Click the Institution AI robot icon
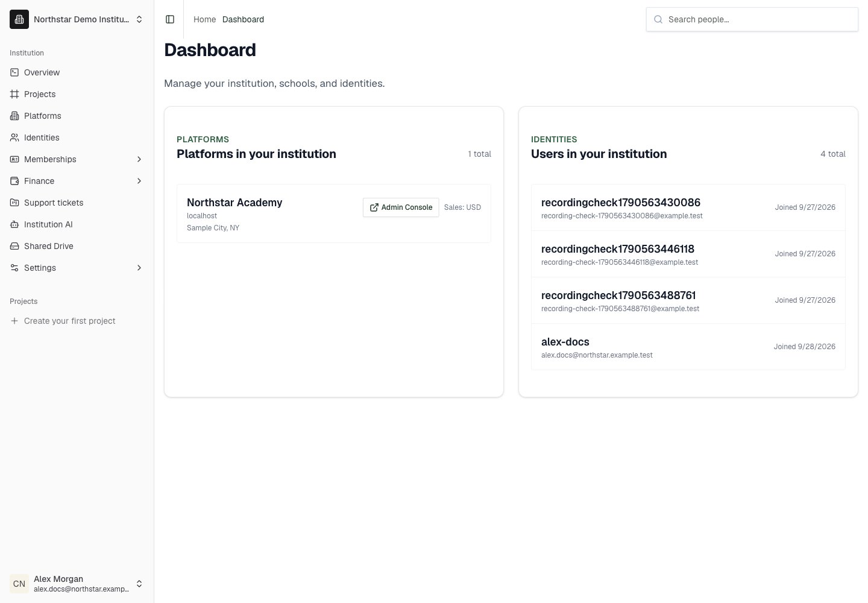Image resolution: width=868 pixels, height=603 pixels. (x=14, y=224)
